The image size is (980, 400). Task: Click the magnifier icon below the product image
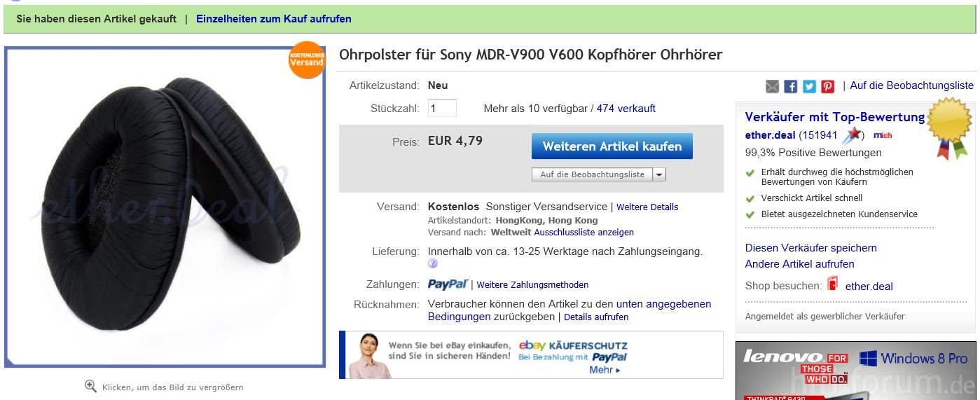[x=90, y=386]
